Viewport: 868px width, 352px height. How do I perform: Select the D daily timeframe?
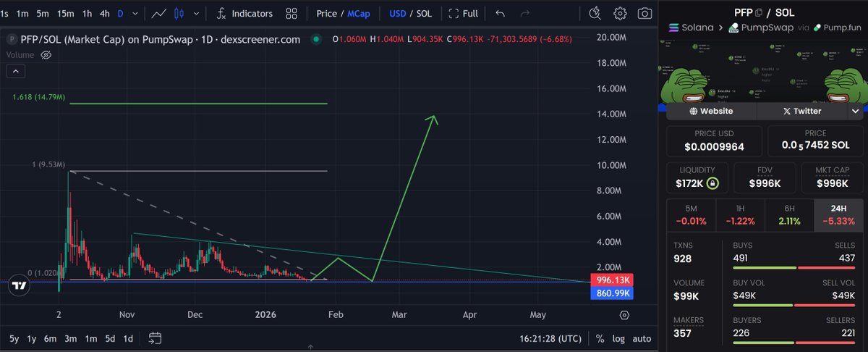(120, 13)
